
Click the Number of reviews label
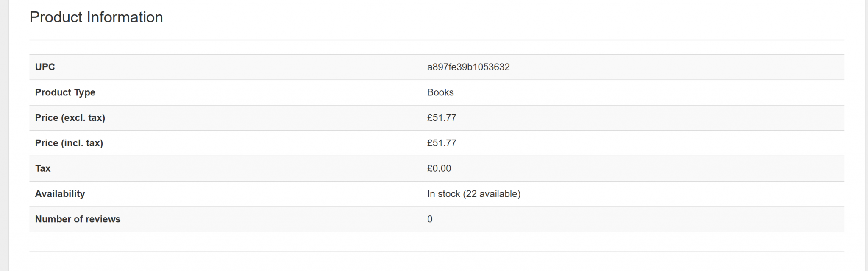point(78,219)
